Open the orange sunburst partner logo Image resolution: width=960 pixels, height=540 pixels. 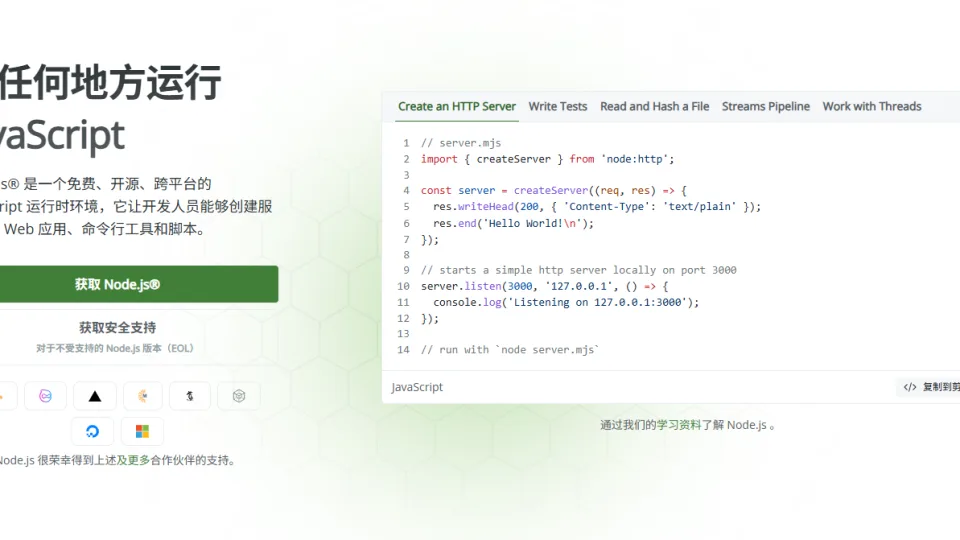(x=143, y=396)
